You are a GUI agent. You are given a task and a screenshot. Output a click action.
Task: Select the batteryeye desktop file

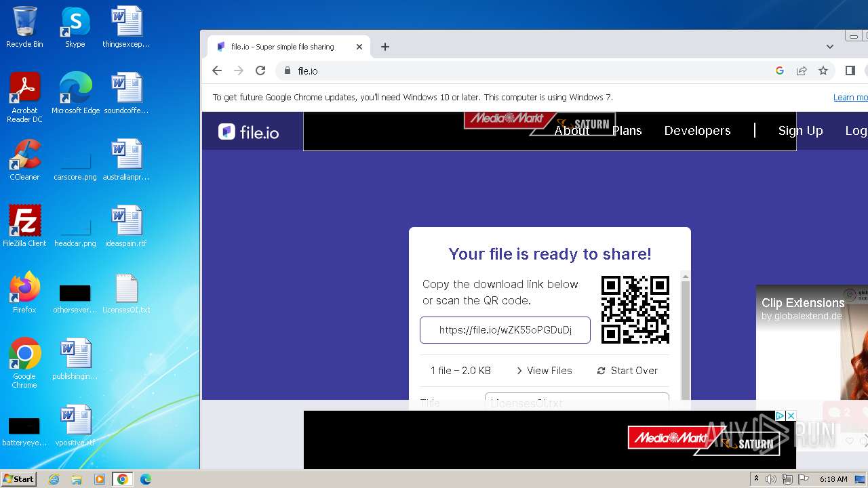click(x=24, y=432)
